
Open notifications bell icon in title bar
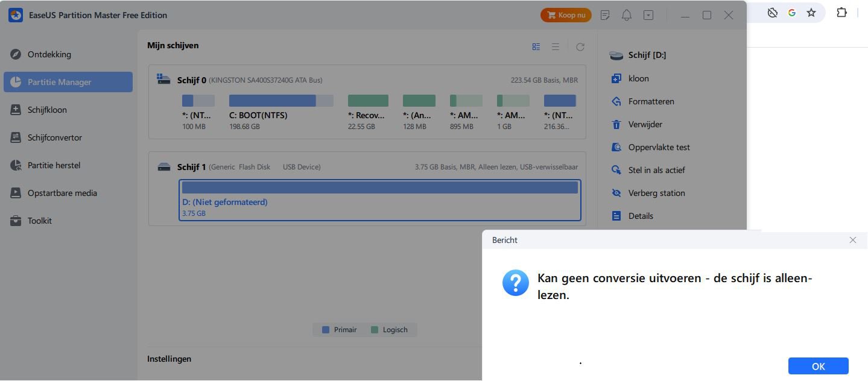tap(627, 15)
